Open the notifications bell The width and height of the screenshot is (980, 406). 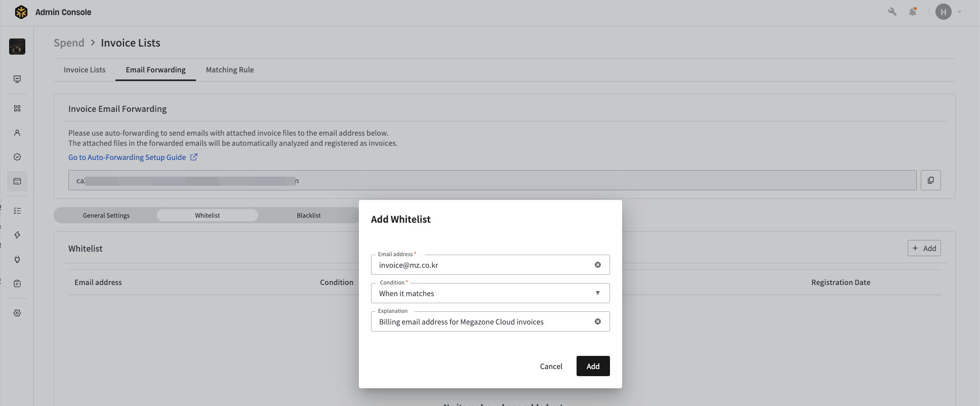[912, 12]
